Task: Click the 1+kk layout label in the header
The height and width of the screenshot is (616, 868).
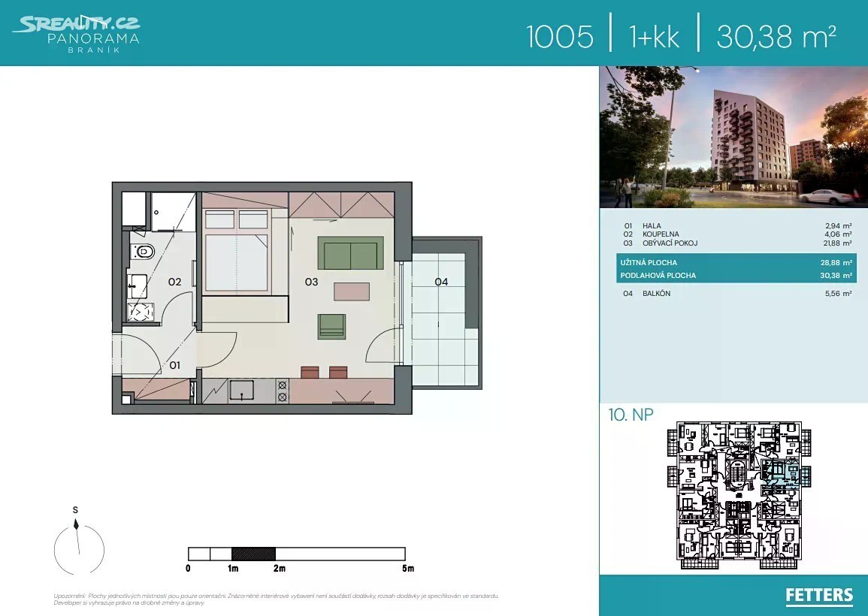Action: coord(655,35)
